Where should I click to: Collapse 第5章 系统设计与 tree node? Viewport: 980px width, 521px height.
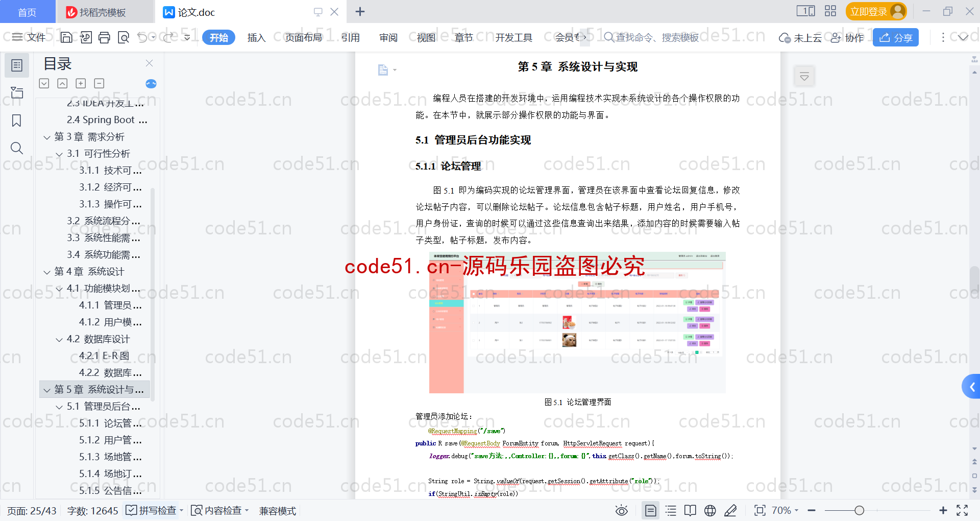pos(47,390)
